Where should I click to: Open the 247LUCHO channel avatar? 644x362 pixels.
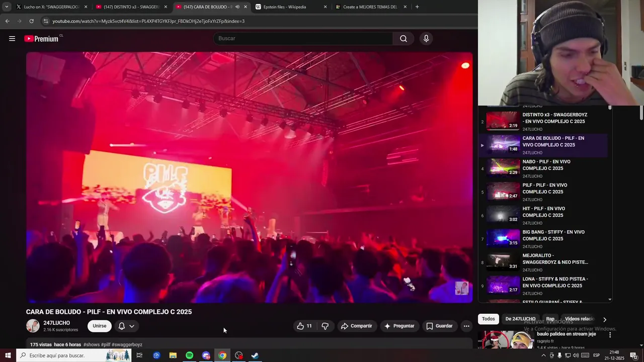[x=33, y=326]
